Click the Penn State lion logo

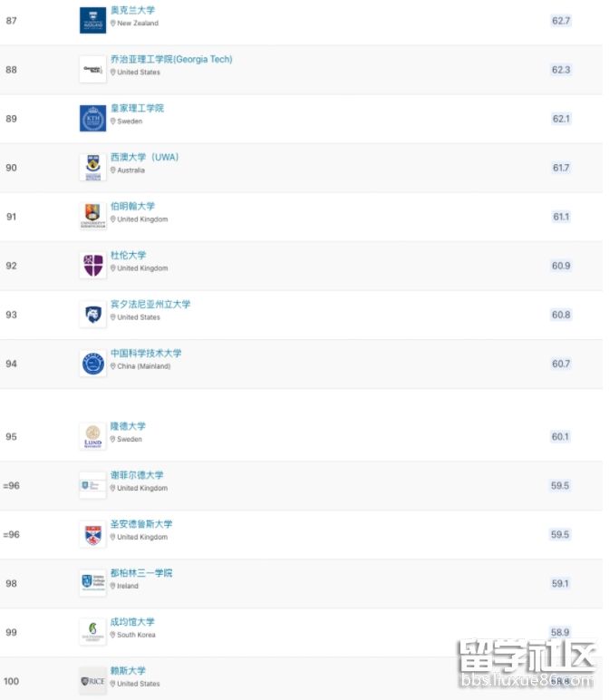click(x=92, y=314)
